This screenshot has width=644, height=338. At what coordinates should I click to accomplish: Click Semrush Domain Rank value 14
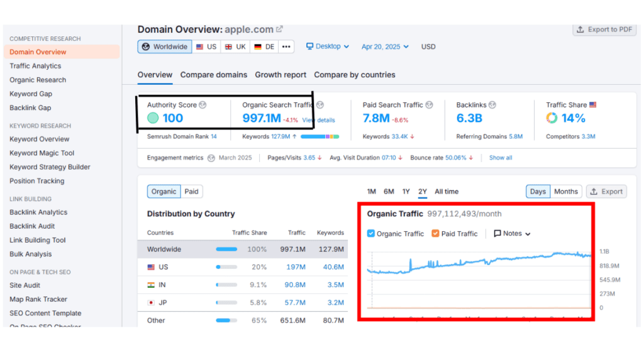(x=214, y=136)
